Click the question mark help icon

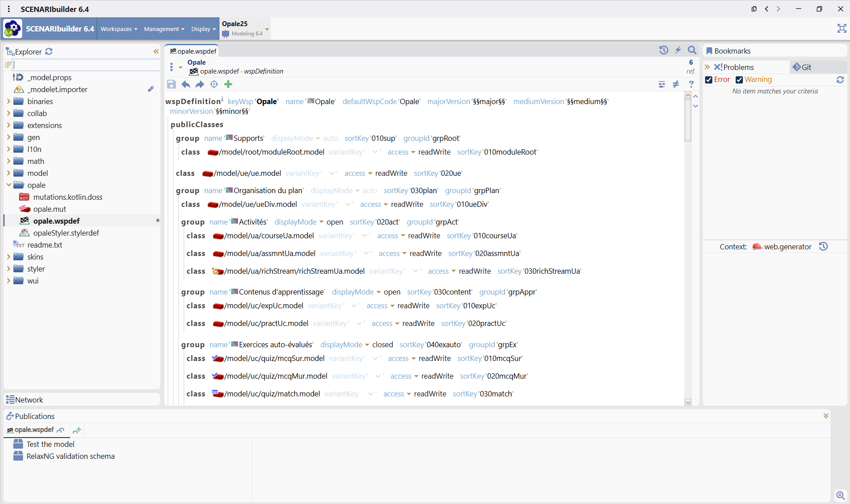click(x=691, y=84)
